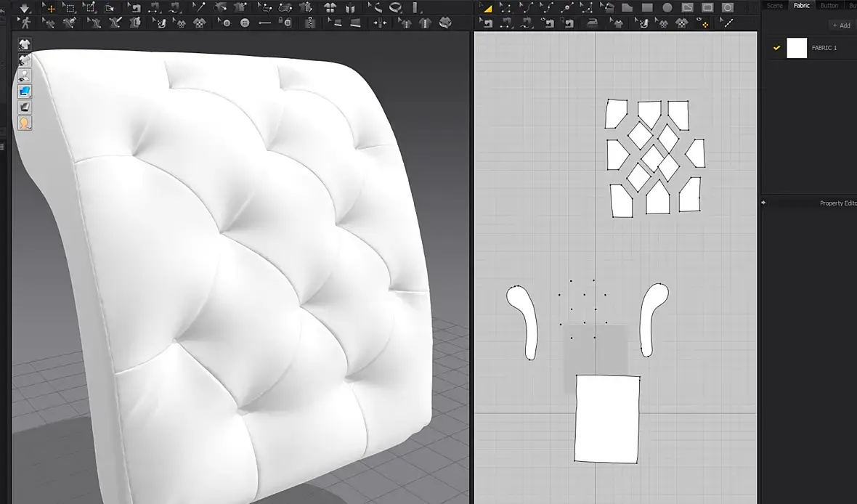This screenshot has height=504, width=857.
Task: Choose the solid Ellipse pattern tool
Action: coord(667,8)
